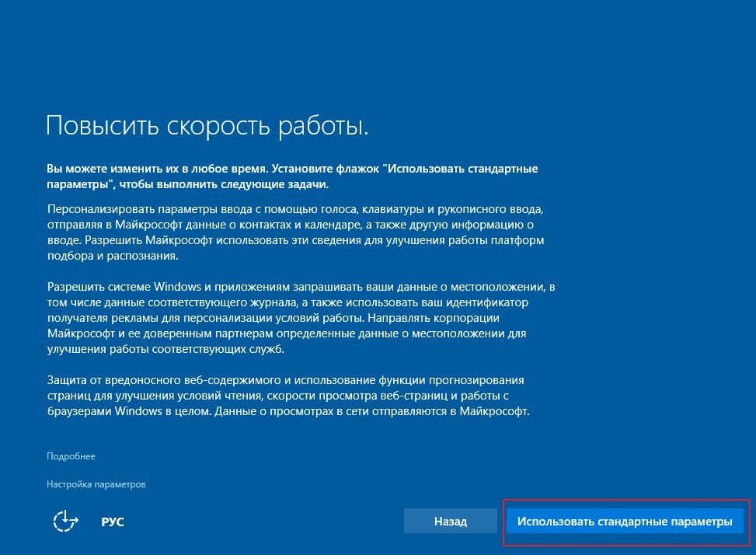Click paragraph starting Защита от вредоносного
The height and width of the screenshot is (555, 756).
tap(288, 396)
